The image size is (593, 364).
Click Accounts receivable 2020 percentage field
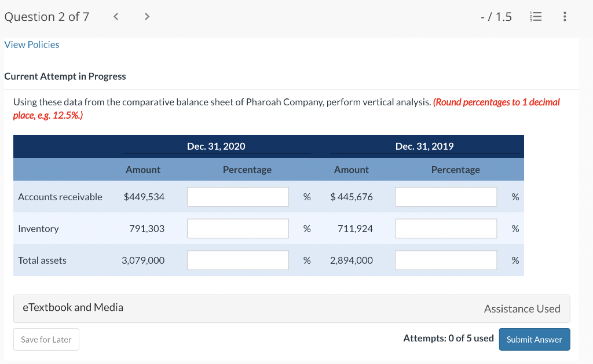click(x=237, y=197)
